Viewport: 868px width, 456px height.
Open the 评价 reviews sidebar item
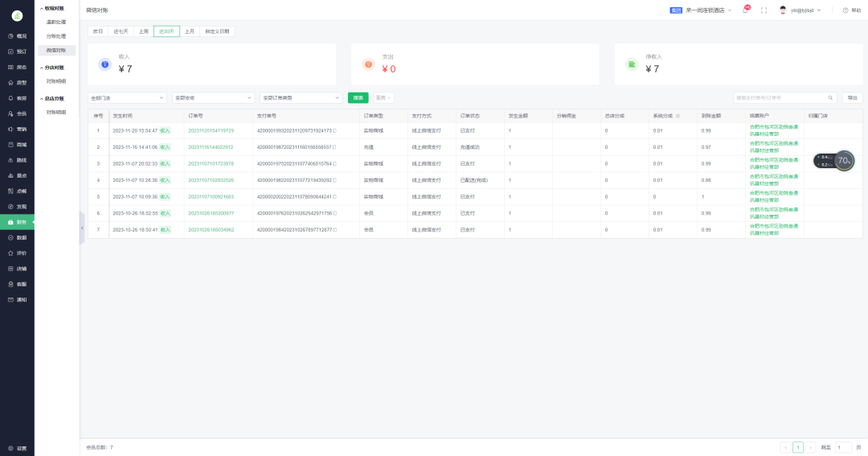point(17,253)
